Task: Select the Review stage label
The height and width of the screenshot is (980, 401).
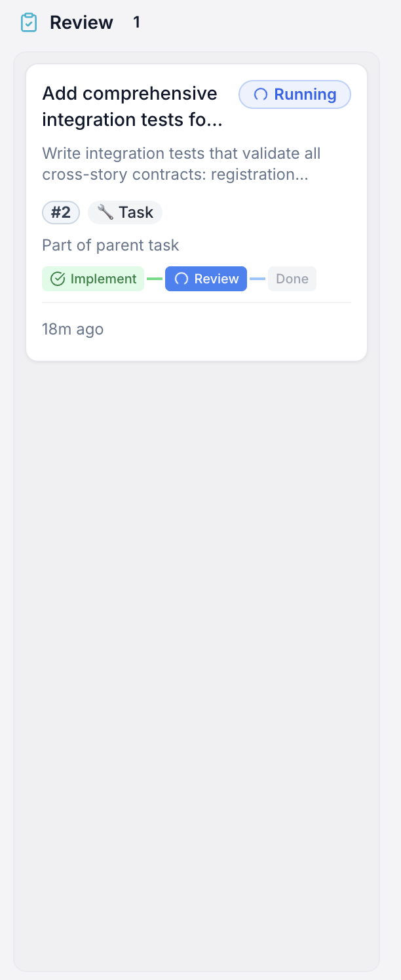Action: [x=216, y=279]
